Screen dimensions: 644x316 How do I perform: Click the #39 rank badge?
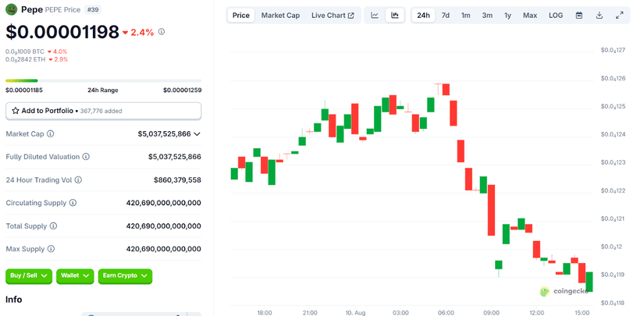point(93,9)
